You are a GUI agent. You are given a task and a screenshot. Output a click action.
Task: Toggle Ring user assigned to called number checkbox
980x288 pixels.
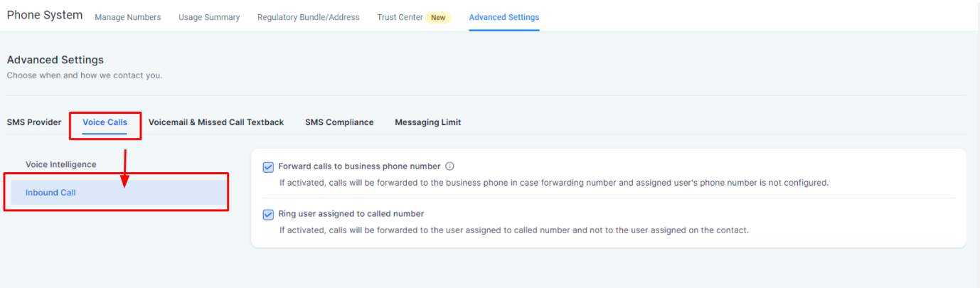(268, 214)
